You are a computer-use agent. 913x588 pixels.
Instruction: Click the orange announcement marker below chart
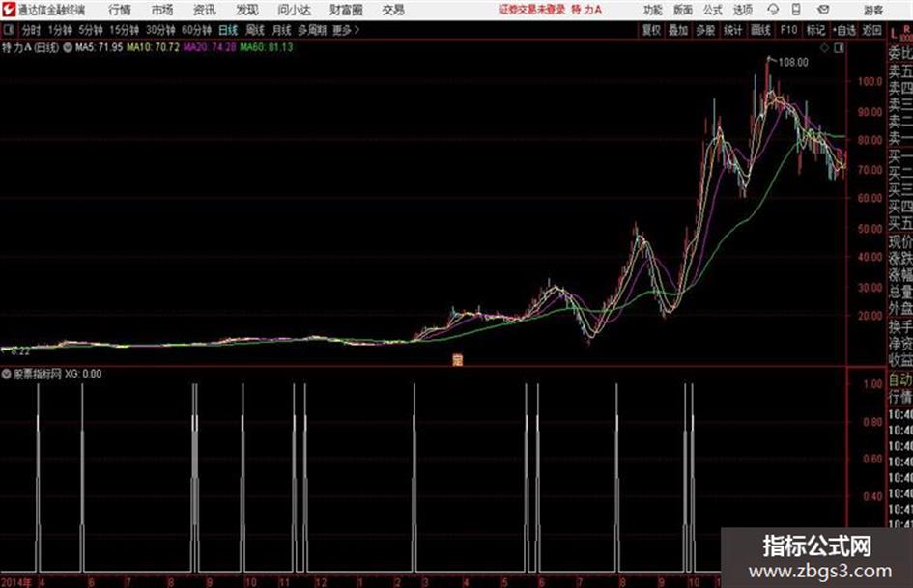click(458, 360)
